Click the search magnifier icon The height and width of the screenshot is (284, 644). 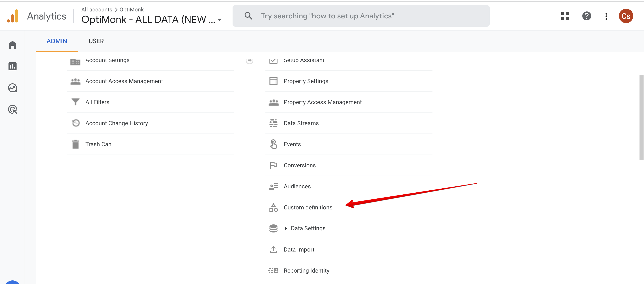click(x=248, y=16)
